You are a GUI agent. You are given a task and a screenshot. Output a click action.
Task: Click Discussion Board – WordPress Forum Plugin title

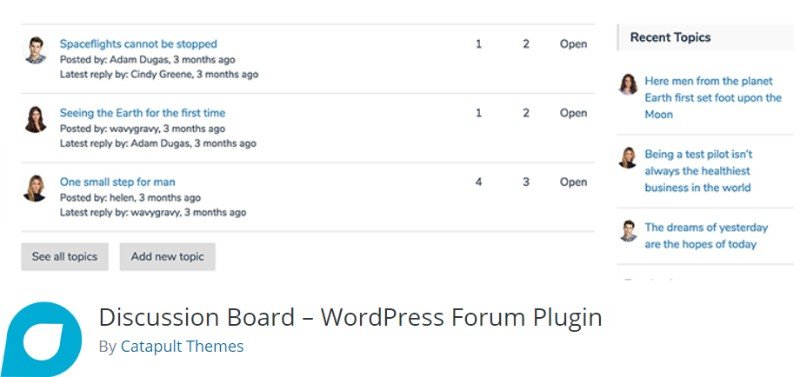[351, 317]
